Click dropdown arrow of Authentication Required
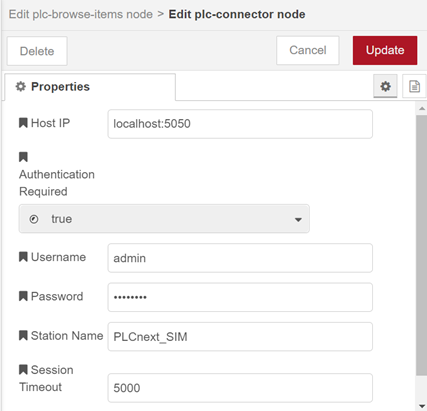Screen dimensions: 427x411 pyautogui.click(x=298, y=220)
